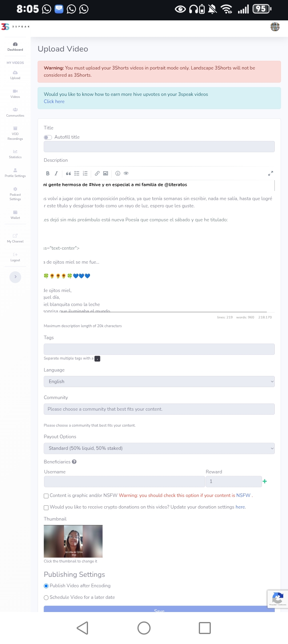Open the donation settings 'here' link

240,507
